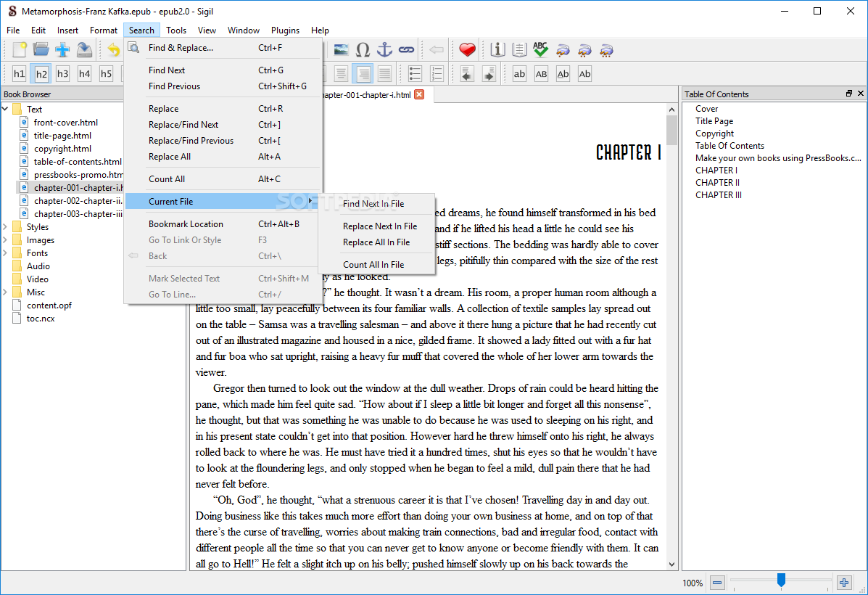Click the anchor Insert ID icon

click(384, 50)
